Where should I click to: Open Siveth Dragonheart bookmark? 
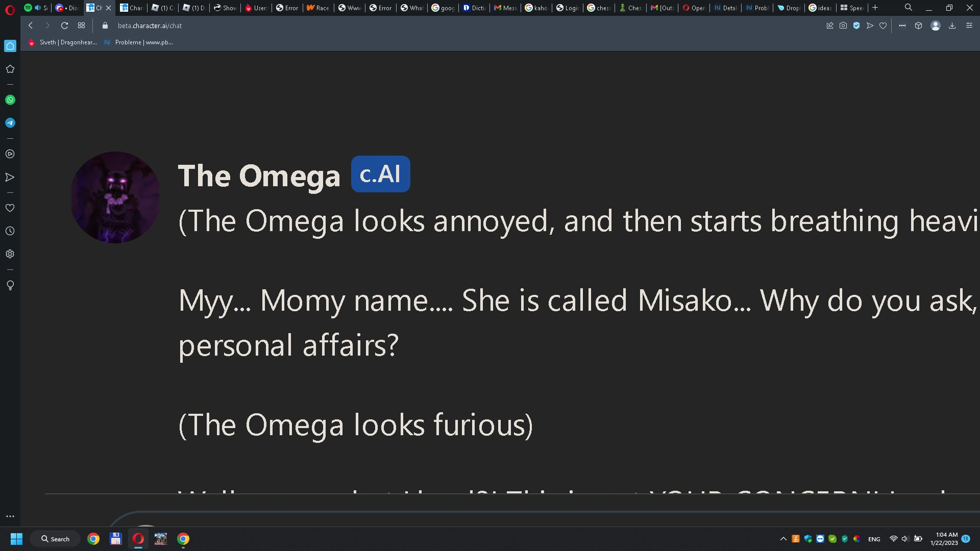click(x=63, y=42)
